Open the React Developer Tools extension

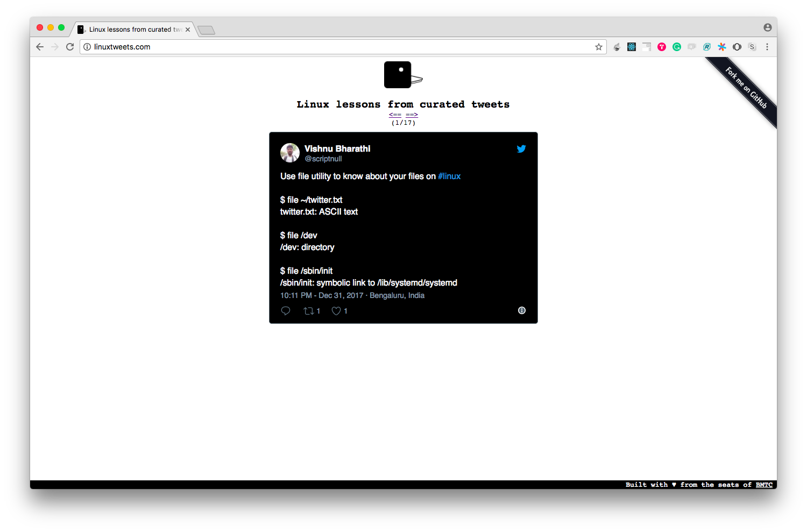[632, 47]
